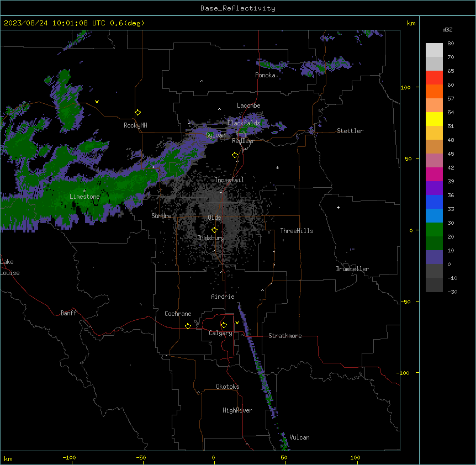Select the yellow 51-54 dBZ legend swatch

pos(434,119)
